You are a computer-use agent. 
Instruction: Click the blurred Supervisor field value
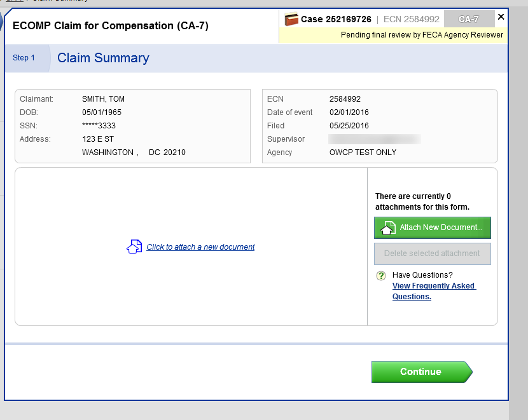tap(374, 139)
